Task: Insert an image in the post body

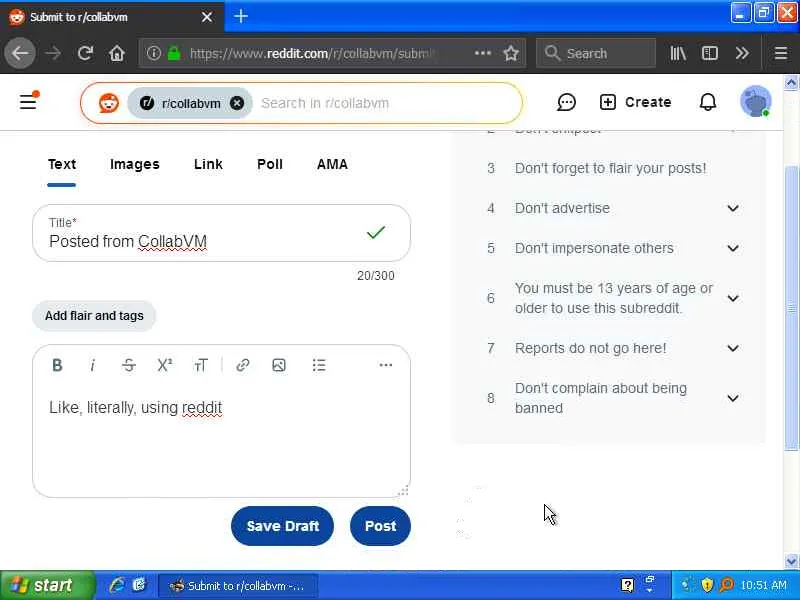Action: tap(279, 365)
